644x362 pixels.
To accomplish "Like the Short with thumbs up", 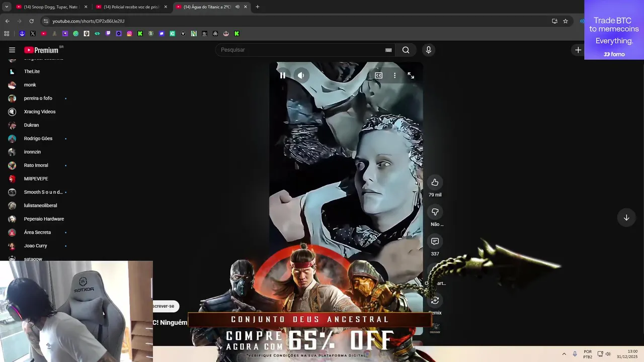I will (435, 183).
